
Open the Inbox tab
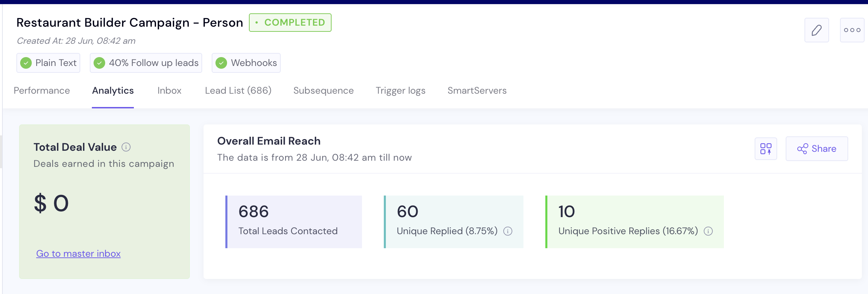169,91
